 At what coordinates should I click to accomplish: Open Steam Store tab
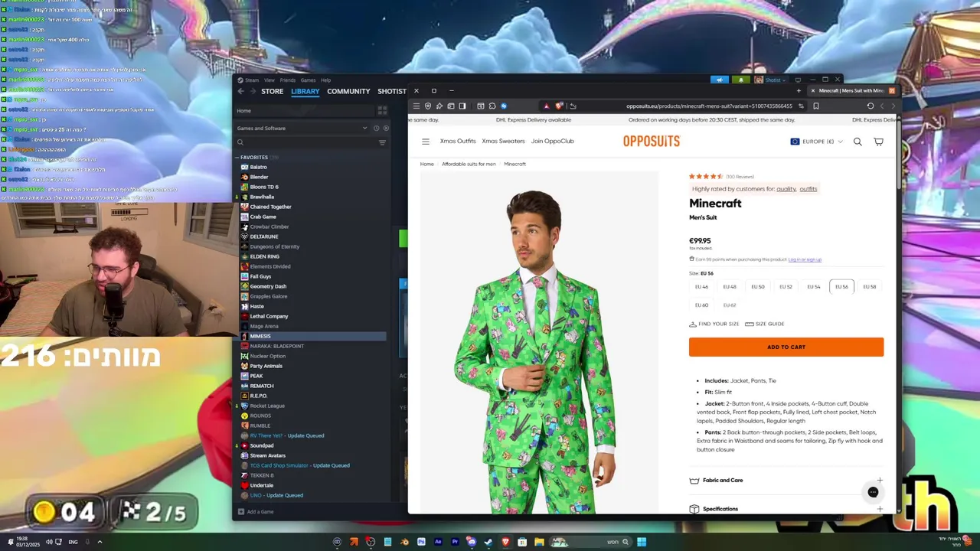[x=272, y=91]
